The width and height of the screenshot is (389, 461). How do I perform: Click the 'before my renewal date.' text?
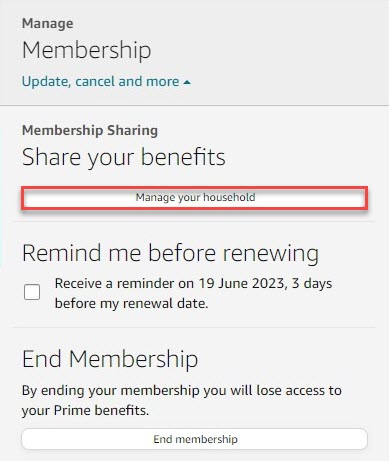click(x=131, y=303)
